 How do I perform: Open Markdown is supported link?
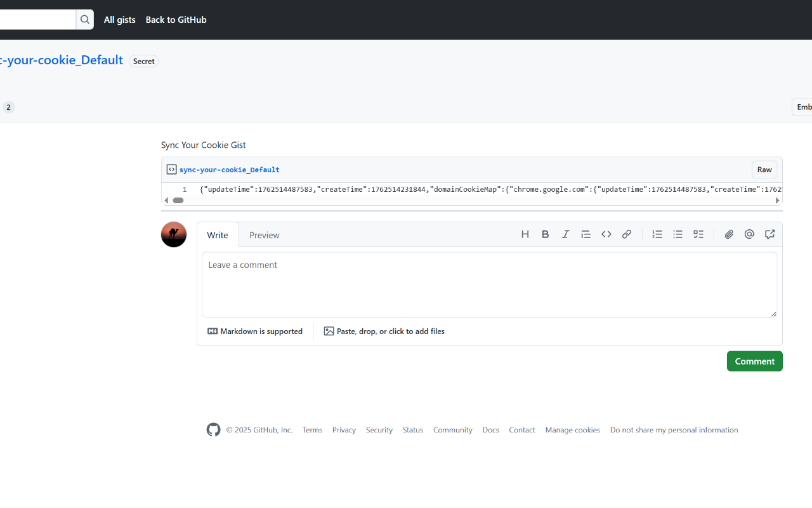click(255, 331)
